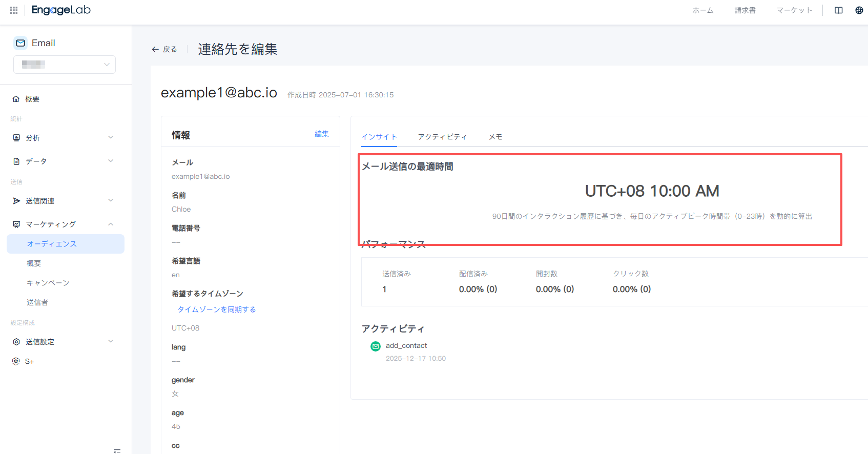The width and height of the screenshot is (868, 454).
Task: Go to 請求書 in top navigation
Action: tap(745, 10)
